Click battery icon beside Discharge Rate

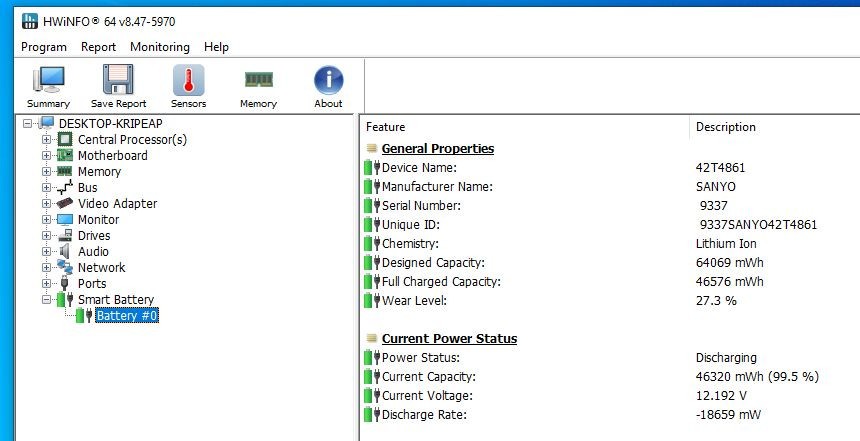point(372,415)
